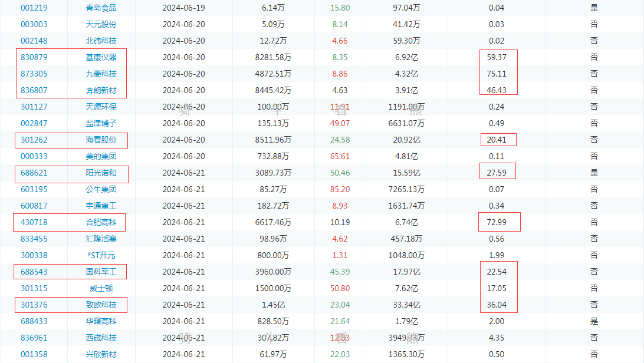Open stock code 833455 link
Viewport: 644px width, 363px height.
coord(34,239)
